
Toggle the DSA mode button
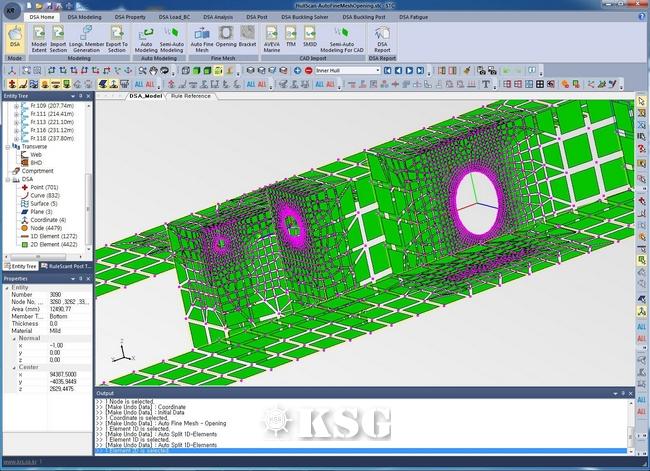click(x=15, y=42)
